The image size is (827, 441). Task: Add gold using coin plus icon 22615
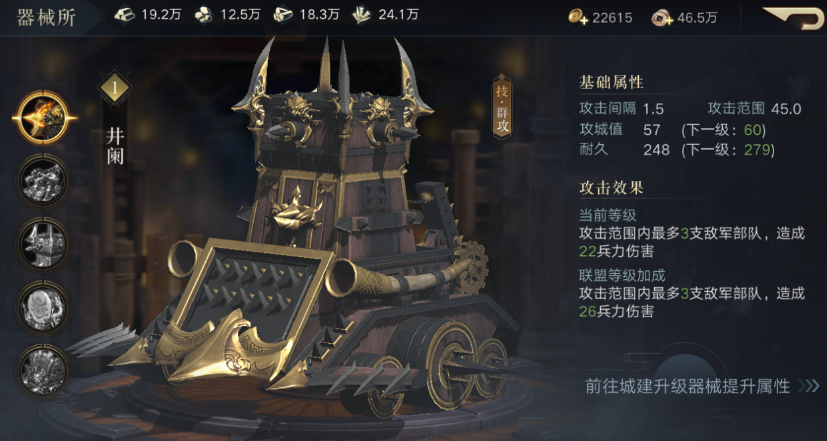tap(578, 17)
